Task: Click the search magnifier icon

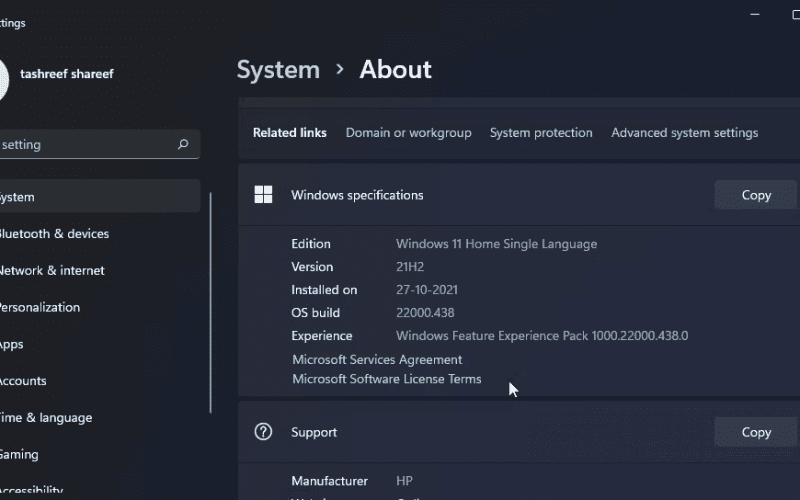Action: pos(183,144)
